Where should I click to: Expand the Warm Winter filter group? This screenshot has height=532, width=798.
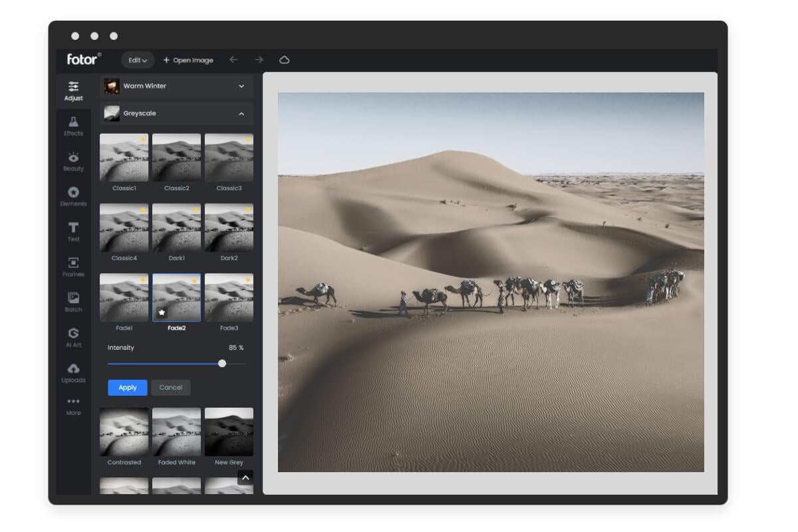pyautogui.click(x=176, y=86)
